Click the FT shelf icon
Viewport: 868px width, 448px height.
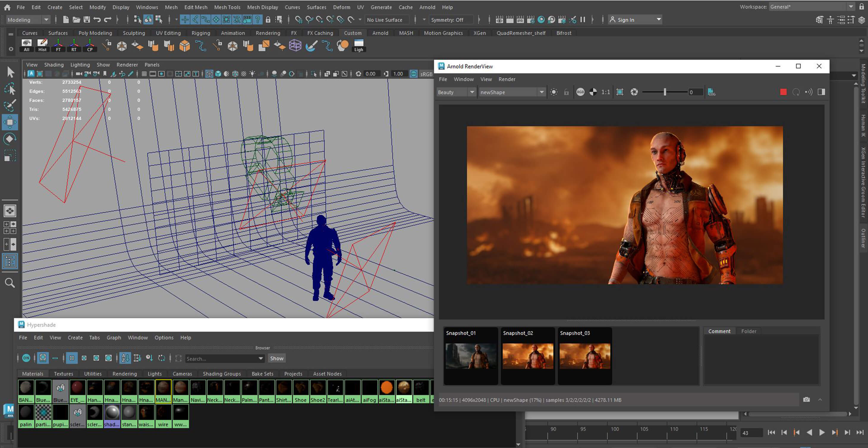click(x=58, y=46)
